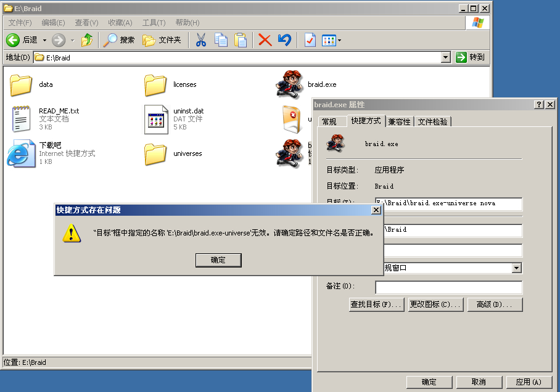Click the Back arrow toolbar icon
The width and height of the screenshot is (560, 392).
point(13,40)
